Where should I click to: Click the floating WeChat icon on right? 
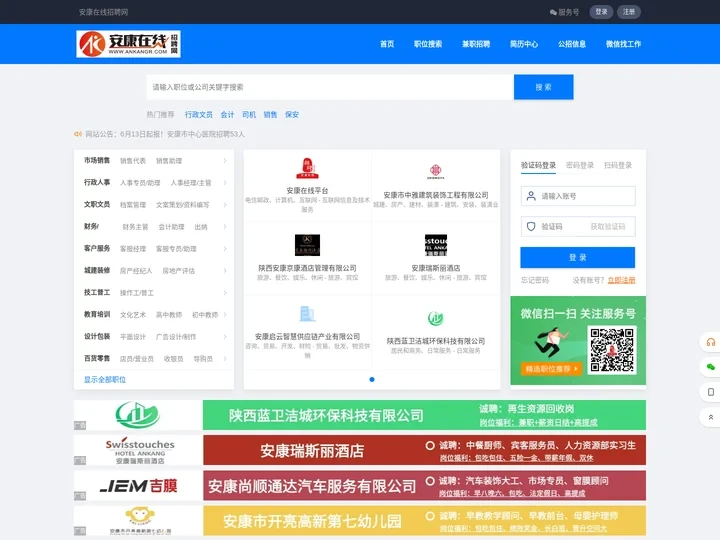click(x=710, y=367)
